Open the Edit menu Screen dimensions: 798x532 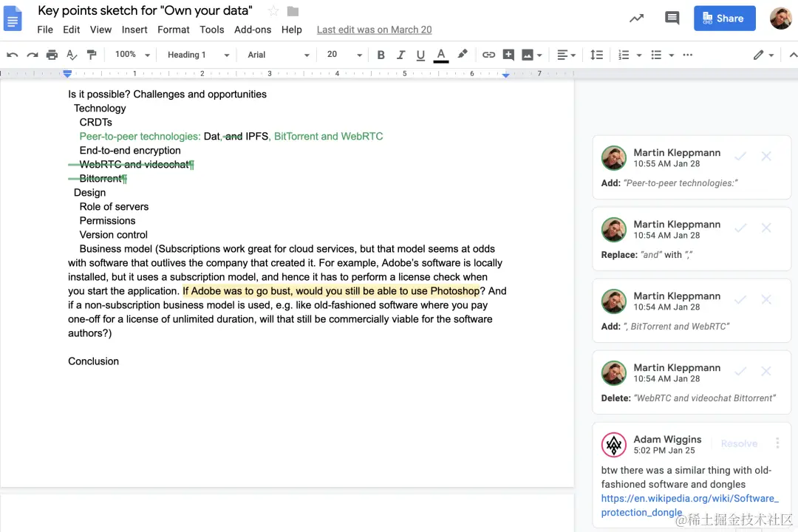[x=71, y=30]
